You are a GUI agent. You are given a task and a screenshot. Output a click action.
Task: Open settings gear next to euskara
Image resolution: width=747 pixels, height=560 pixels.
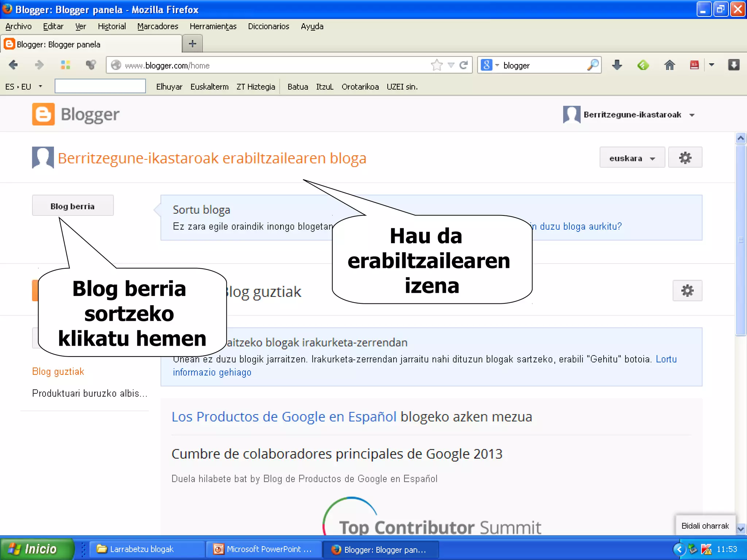[685, 158]
